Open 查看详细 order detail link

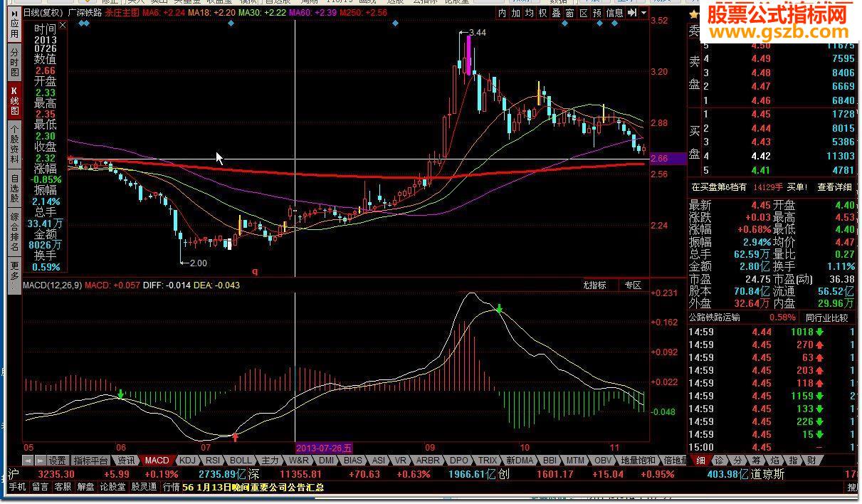(834, 187)
